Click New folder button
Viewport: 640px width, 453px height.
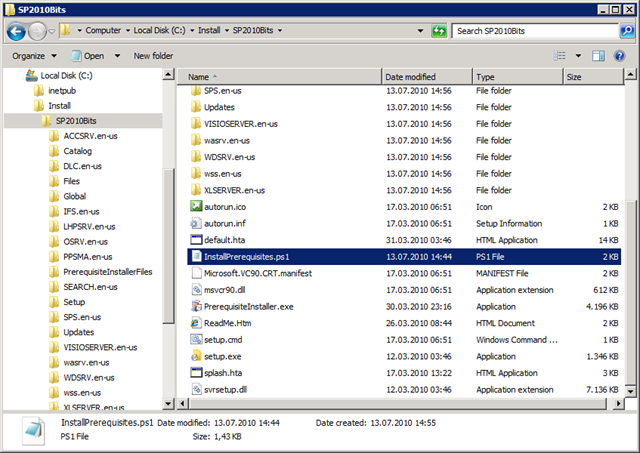(x=153, y=56)
